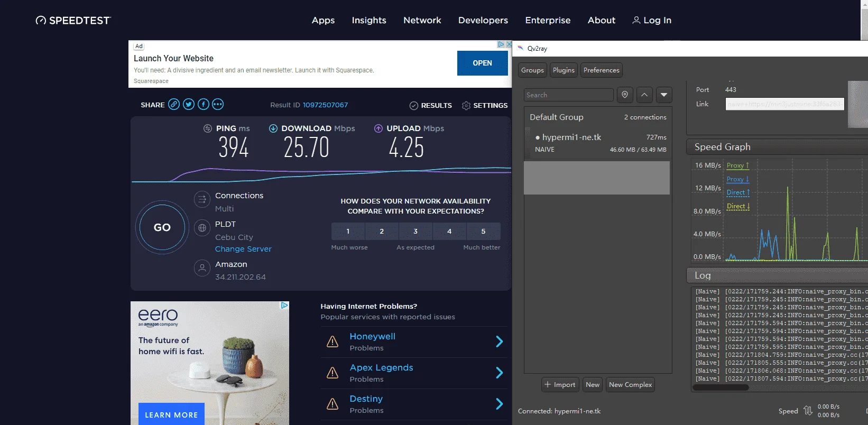This screenshot has height=425, width=868.
Task: Click the AdChoices icon on the eero ad
Action: (x=284, y=305)
